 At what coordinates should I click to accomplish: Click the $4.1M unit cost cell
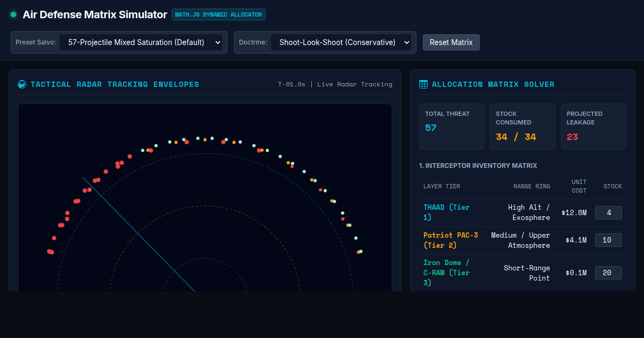(x=576, y=240)
